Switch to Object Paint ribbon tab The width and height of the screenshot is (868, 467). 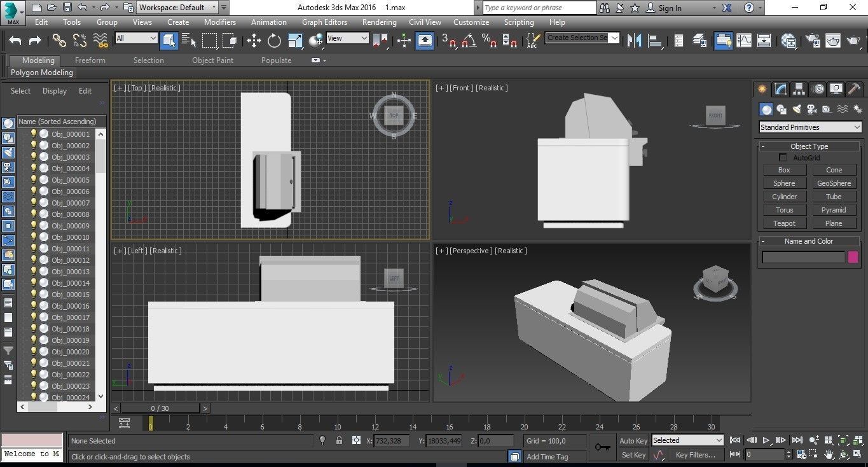point(213,60)
